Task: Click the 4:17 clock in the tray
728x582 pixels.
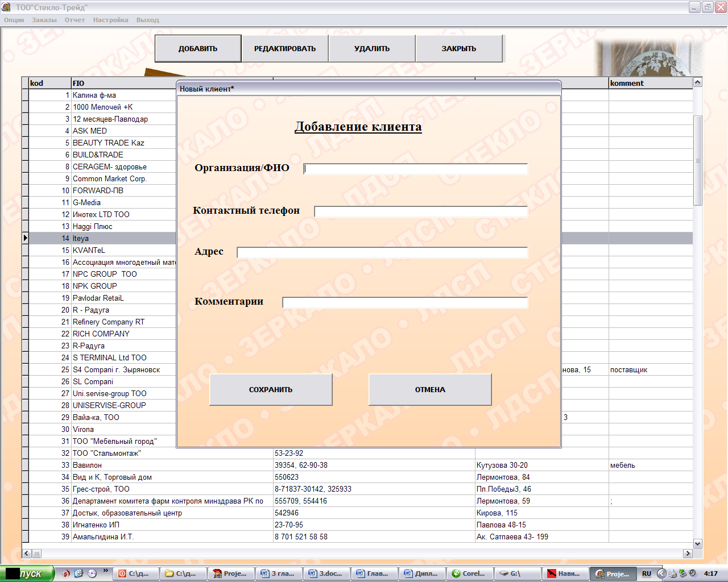Action: coord(711,573)
